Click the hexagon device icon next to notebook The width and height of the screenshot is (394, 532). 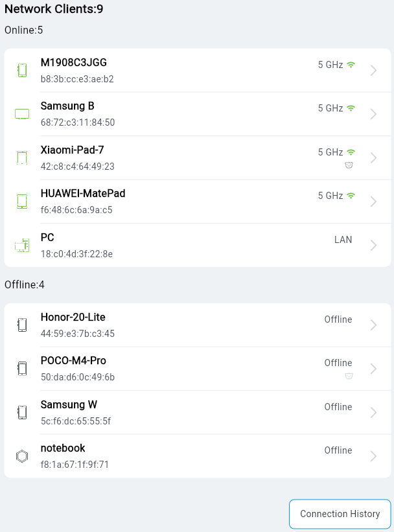tap(22, 456)
